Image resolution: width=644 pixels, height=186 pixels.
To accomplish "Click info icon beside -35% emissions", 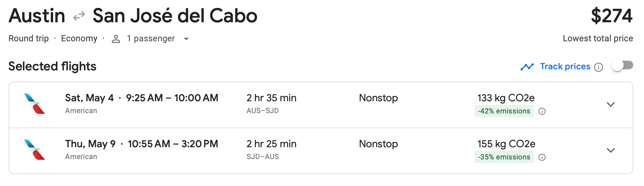I will pyautogui.click(x=542, y=157).
